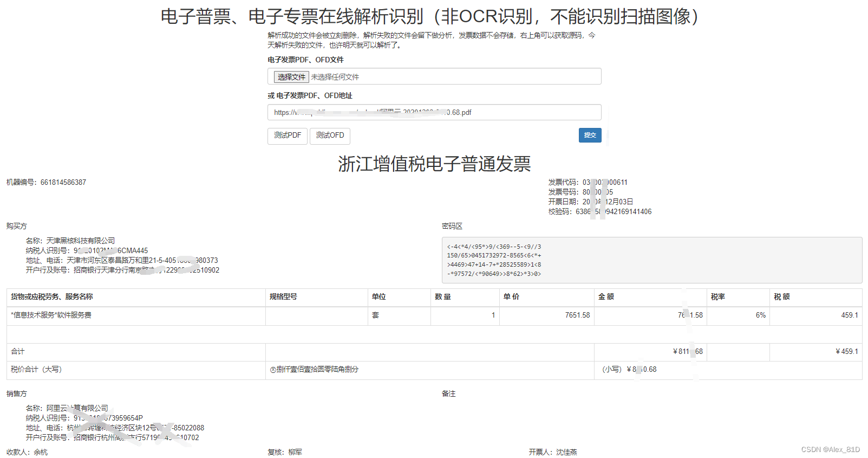Select the issuer text 开票人: 沈佳燕
Screen dimensions: 868x458
pyautogui.click(x=553, y=452)
